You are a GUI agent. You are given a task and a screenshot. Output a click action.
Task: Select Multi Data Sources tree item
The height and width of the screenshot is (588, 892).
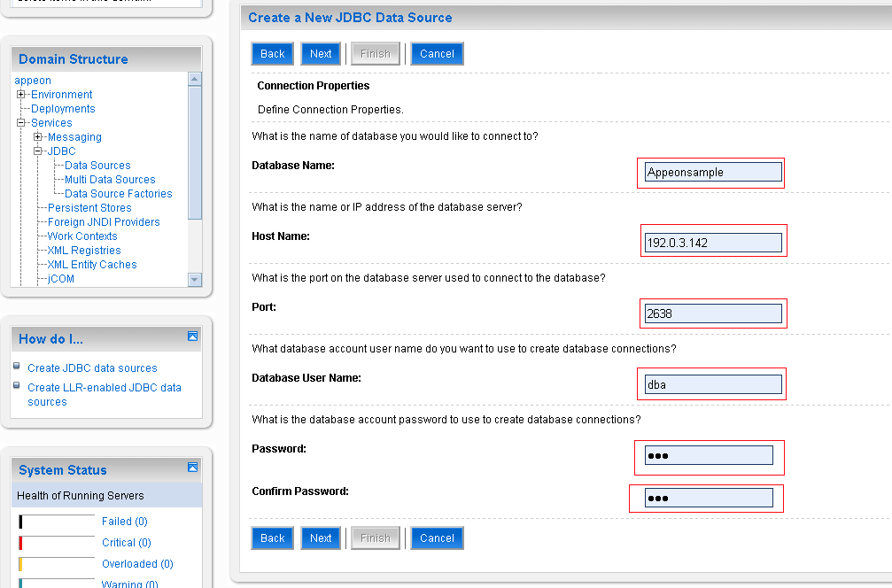tap(110, 180)
